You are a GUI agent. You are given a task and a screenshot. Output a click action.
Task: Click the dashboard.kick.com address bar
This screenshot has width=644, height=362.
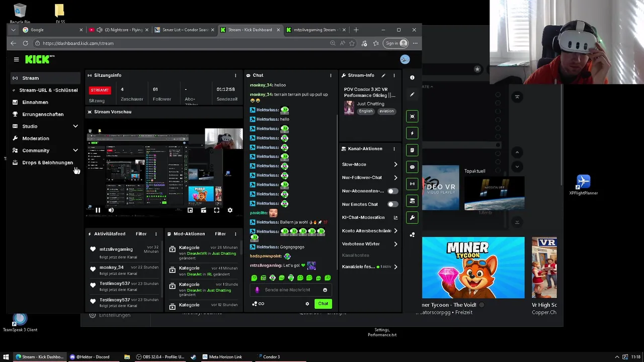coord(181,43)
